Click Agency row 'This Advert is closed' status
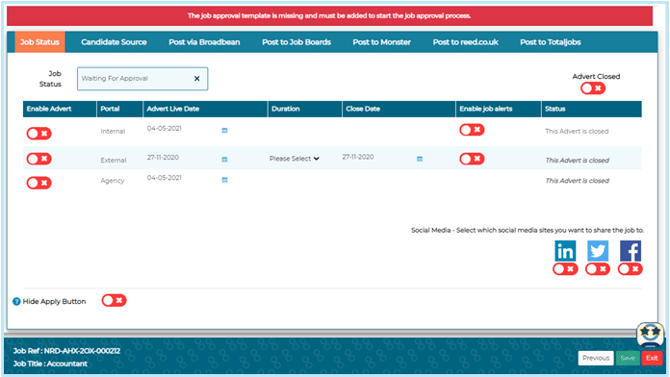This screenshot has width=670, height=377. click(x=577, y=181)
